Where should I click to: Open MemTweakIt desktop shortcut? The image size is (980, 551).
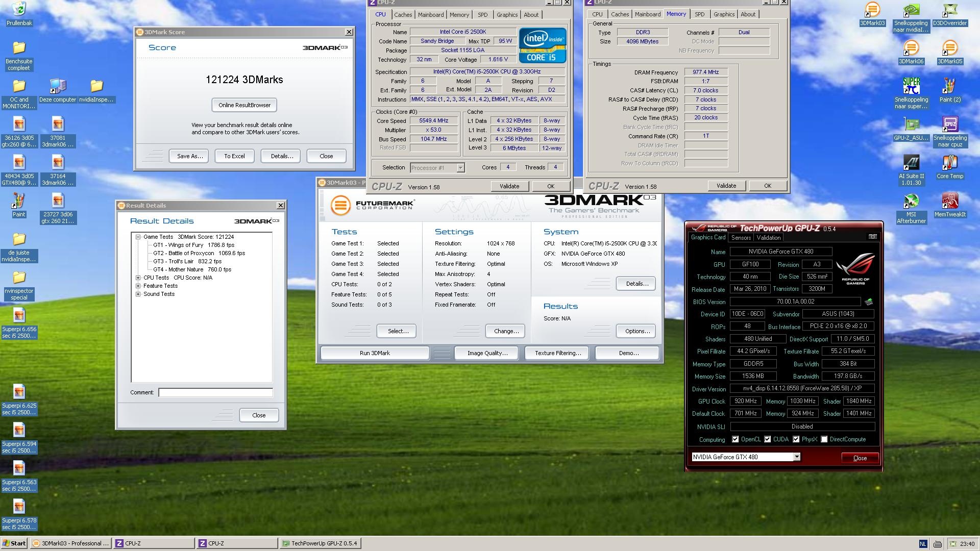(x=949, y=201)
